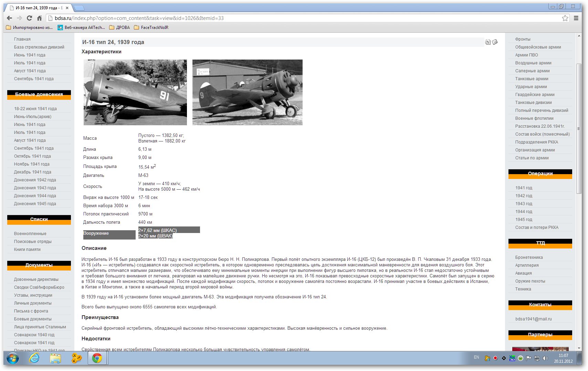Open Декабрь 1941 года reports
The height and width of the screenshot is (371, 588).
(x=33, y=172)
